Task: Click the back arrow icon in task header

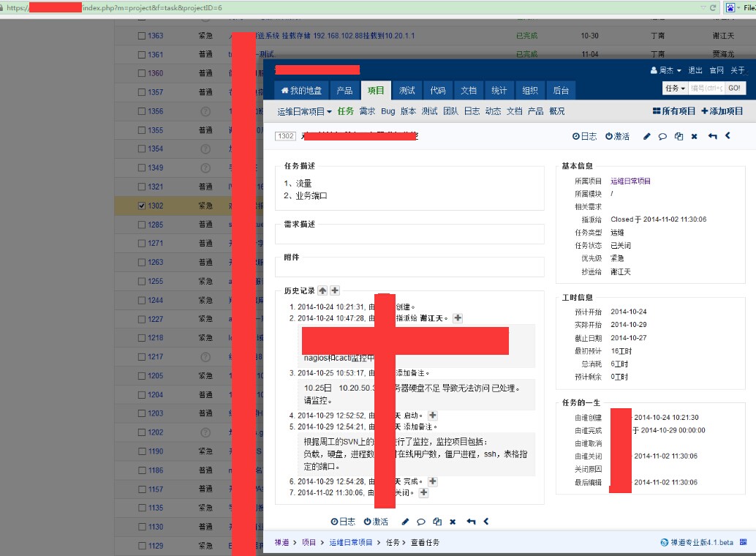Action: click(712, 137)
